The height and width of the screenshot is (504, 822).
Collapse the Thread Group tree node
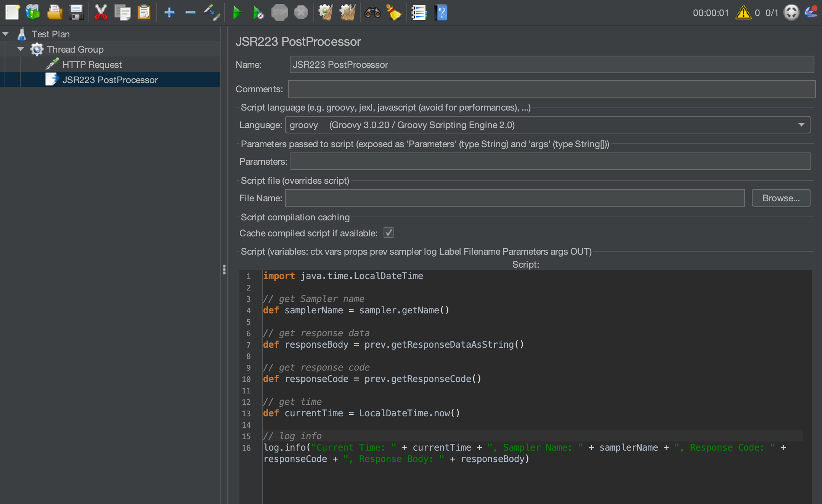point(21,49)
